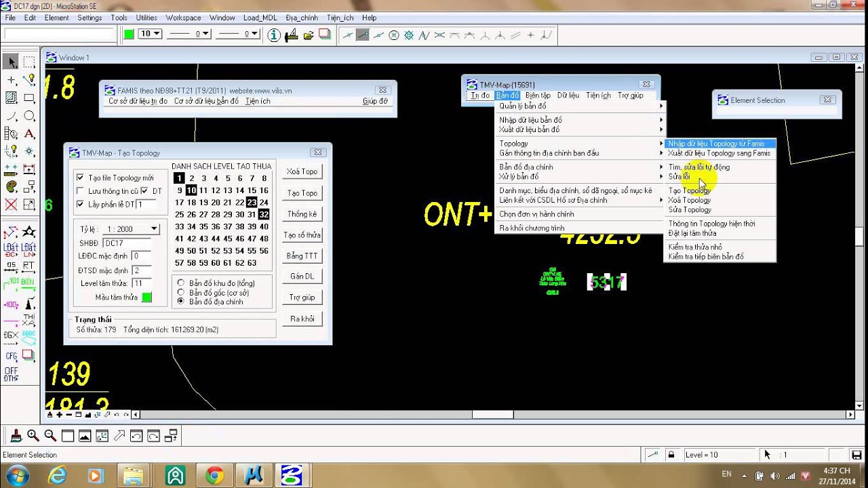Click the green 'Màu tâm thửa' color swatch
Screen dimensions: 868x488
coord(146,297)
